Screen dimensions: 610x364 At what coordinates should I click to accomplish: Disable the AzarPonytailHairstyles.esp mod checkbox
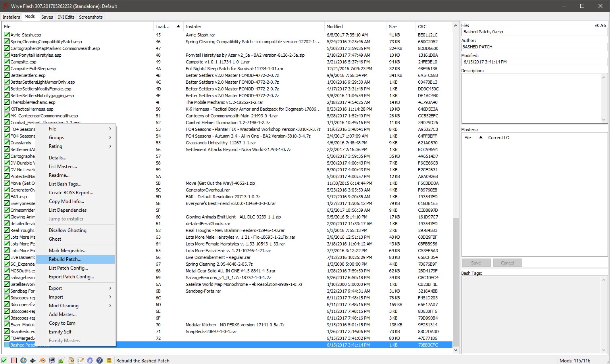(7, 55)
